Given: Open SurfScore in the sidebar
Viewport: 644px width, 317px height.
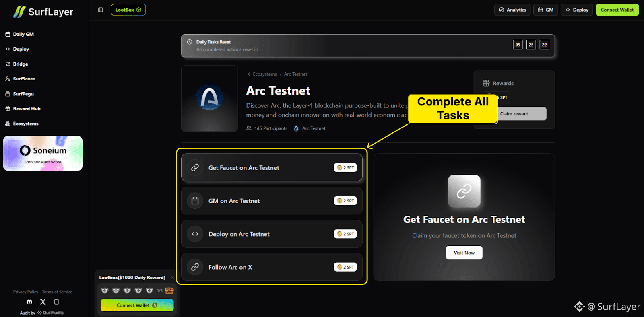Looking at the screenshot, I should (x=20, y=79).
